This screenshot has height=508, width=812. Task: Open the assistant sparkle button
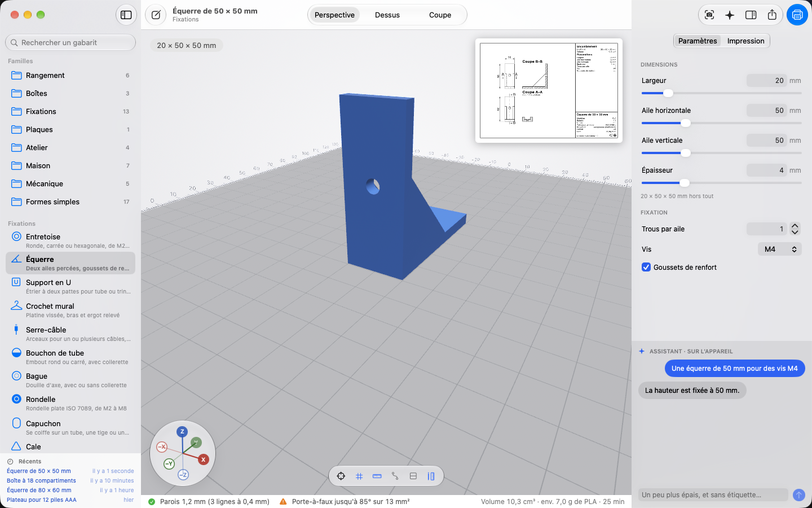tap(730, 15)
